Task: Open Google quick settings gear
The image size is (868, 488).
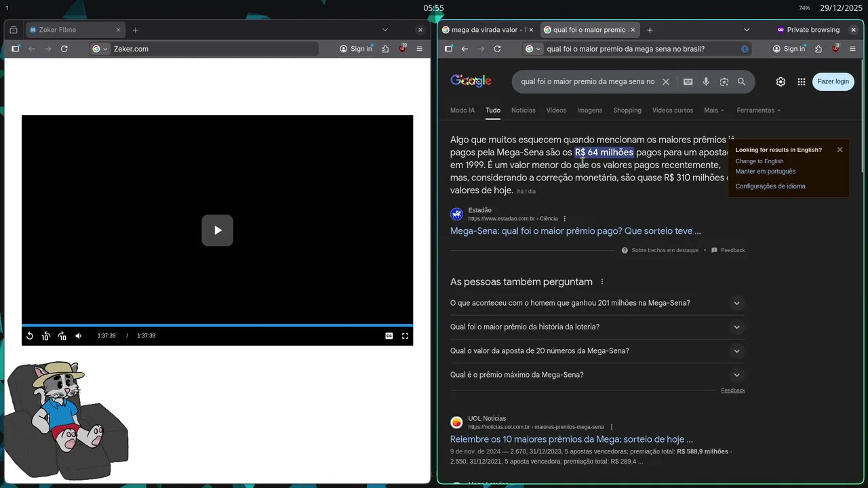Action: (781, 81)
